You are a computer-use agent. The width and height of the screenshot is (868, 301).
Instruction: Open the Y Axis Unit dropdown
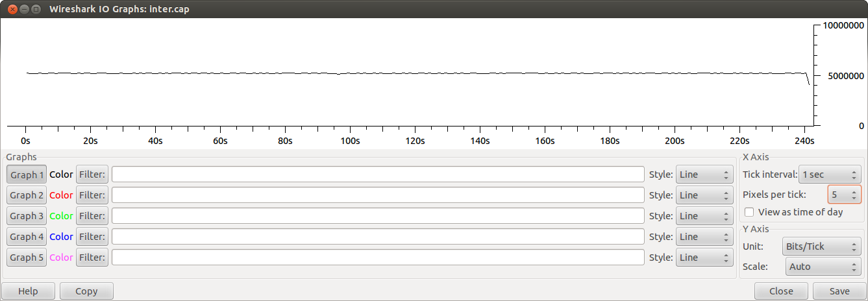pos(821,247)
